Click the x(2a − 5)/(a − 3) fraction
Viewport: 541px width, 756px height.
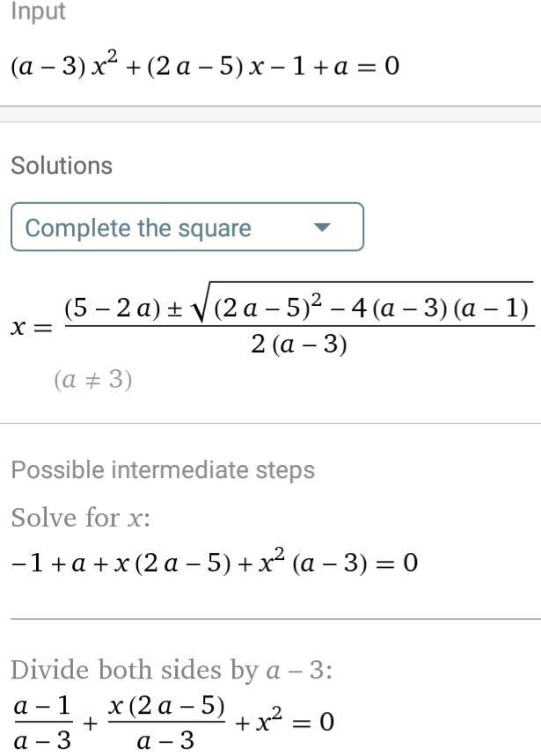[167, 723]
